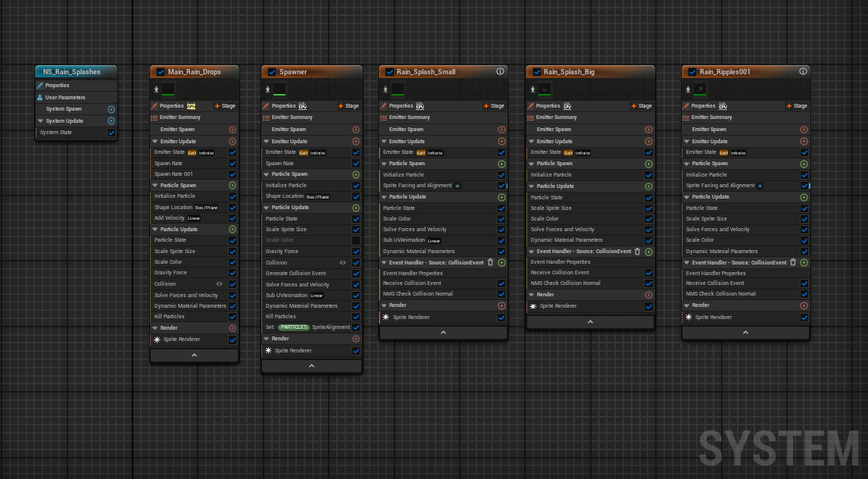Screen dimensions: 868x479
Task: Add renderer in Rain_Splash_Small Render section
Action: point(501,305)
